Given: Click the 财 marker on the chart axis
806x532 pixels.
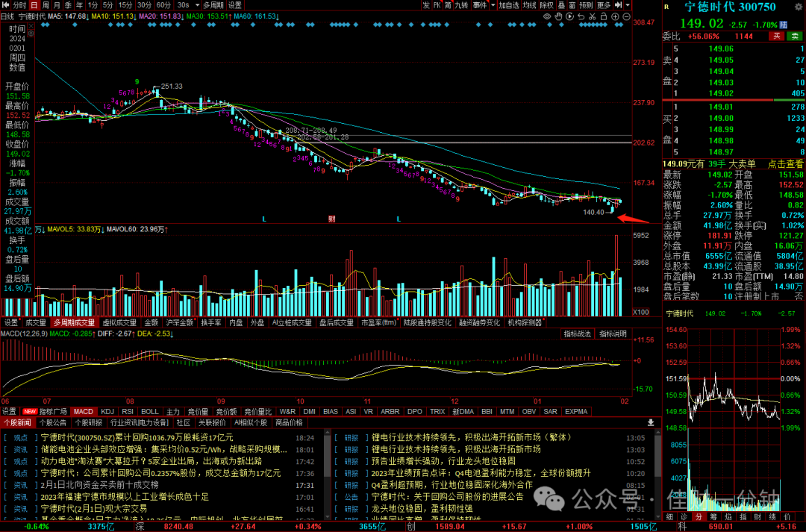Looking at the screenshot, I should click(331, 219).
